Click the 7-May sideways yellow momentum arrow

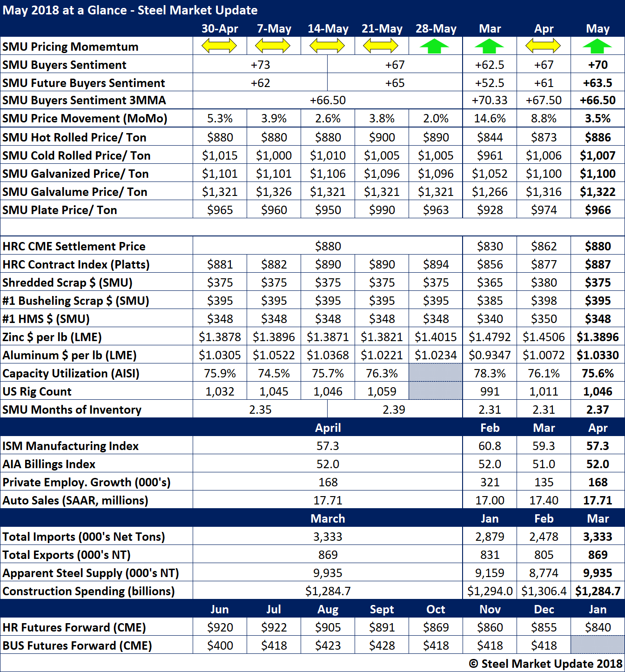[x=273, y=46]
